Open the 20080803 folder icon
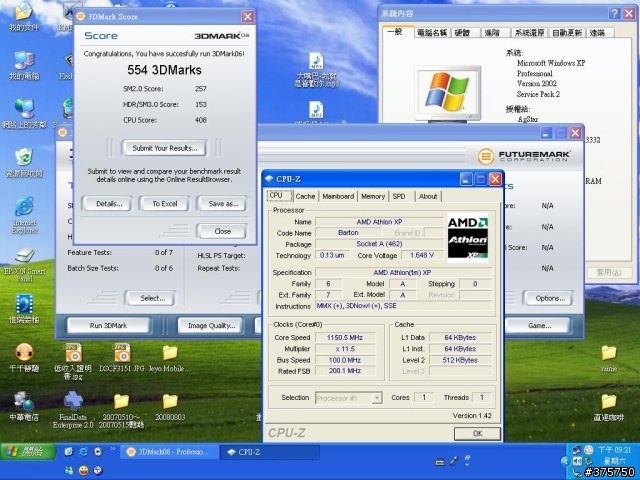The image size is (640, 480). pos(170,407)
